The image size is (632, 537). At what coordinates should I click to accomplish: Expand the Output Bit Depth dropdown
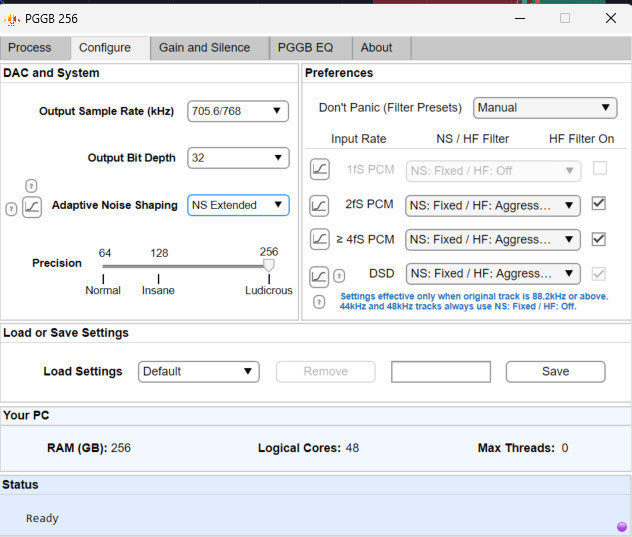(x=238, y=158)
